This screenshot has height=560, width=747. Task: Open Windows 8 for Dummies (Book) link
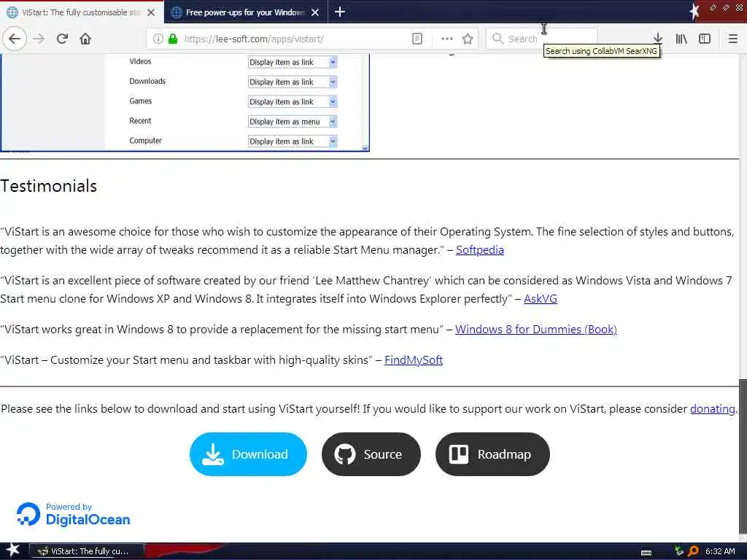pyautogui.click(x=536, y=330)
